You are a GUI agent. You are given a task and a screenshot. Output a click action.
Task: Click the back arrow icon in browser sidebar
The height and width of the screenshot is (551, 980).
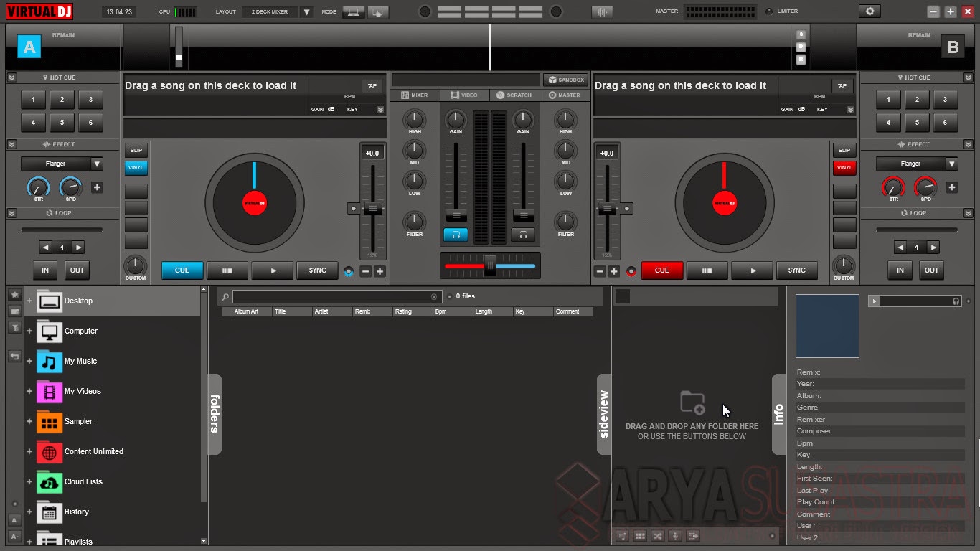pos(14,357)
